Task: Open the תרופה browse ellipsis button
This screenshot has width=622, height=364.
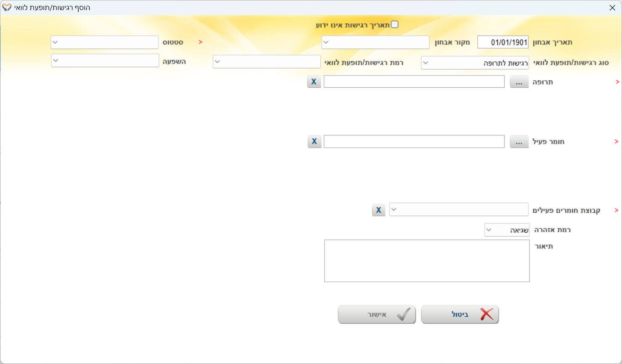Action: click(519, 82)
